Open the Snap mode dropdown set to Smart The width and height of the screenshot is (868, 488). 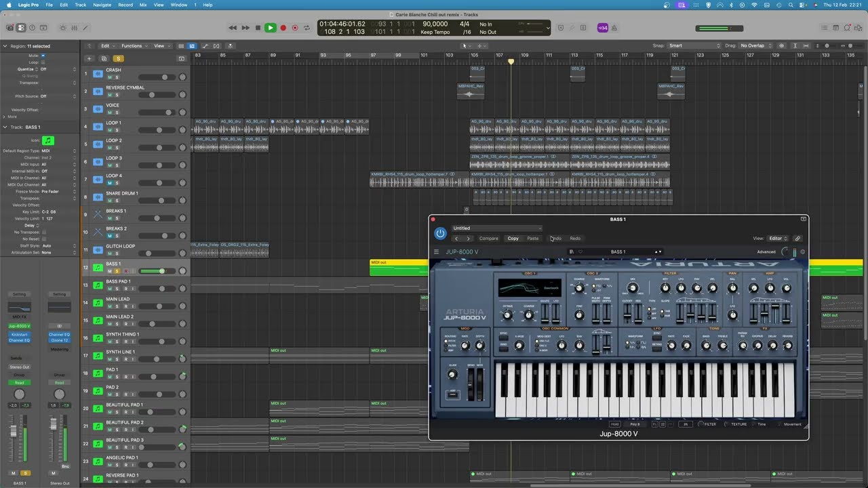coord(694,45)
